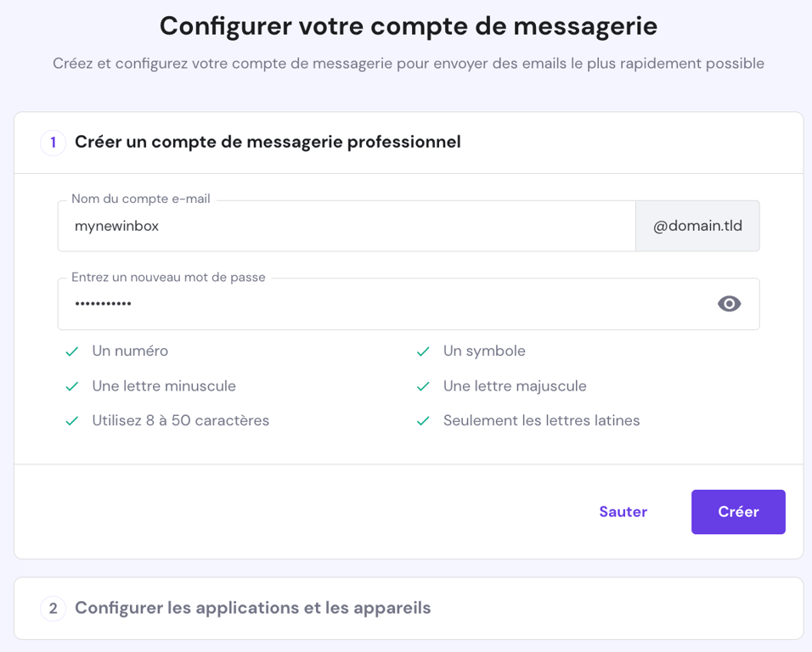
Task: Select the checkmark beside Seulement les lettres latines
Action: click(423, 420)
